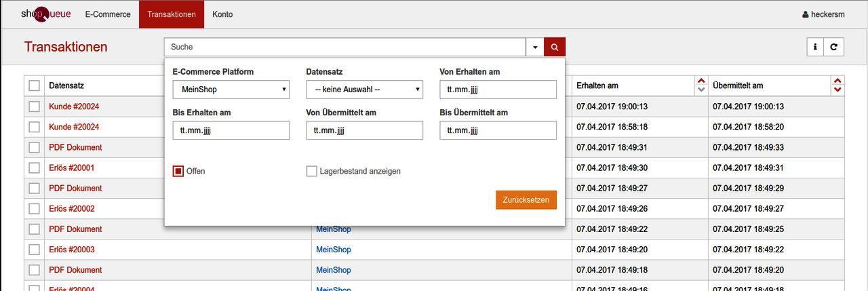868x291 pixels.
Task: Reset filters with Zurücksetzen button
Action: point(526,199)
